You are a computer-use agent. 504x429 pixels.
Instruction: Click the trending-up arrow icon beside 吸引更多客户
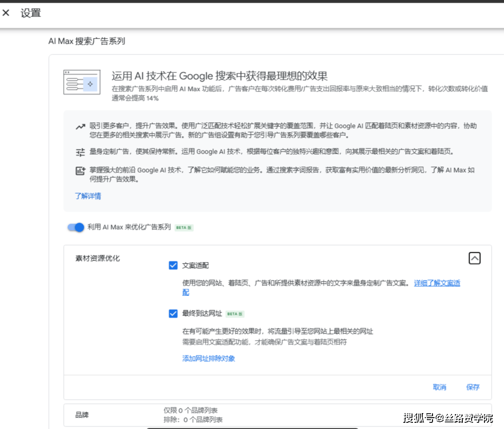(80, 126)
